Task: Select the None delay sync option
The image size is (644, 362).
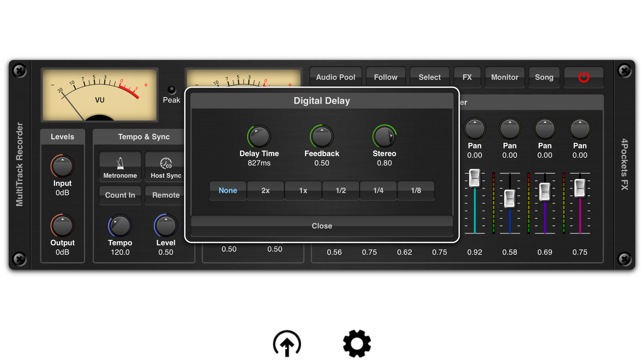Action: 228,190
